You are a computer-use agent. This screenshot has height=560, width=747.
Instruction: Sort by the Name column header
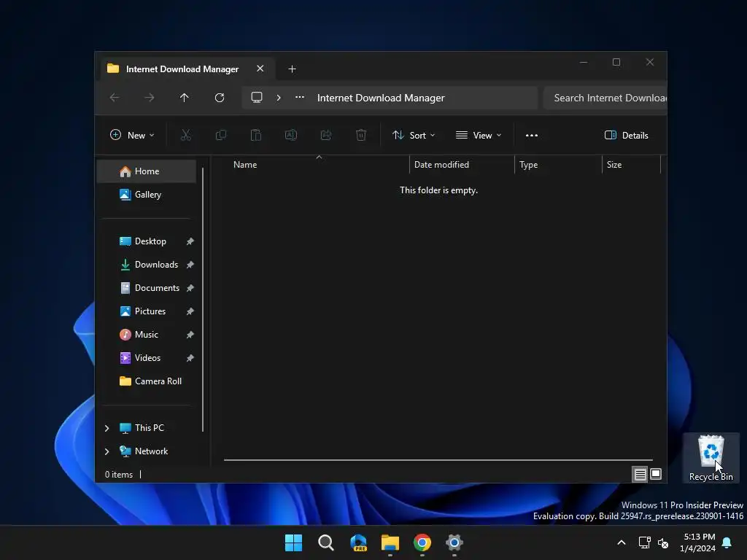[x=317, y=165]
